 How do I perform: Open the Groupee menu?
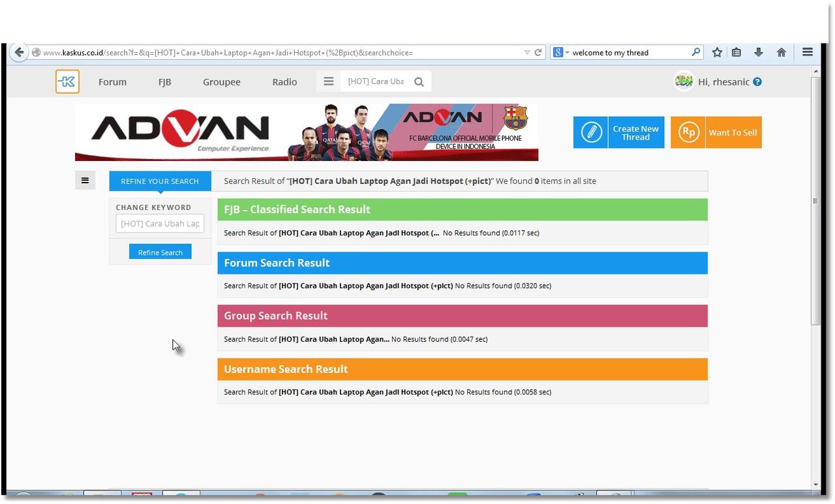[221, 82]
